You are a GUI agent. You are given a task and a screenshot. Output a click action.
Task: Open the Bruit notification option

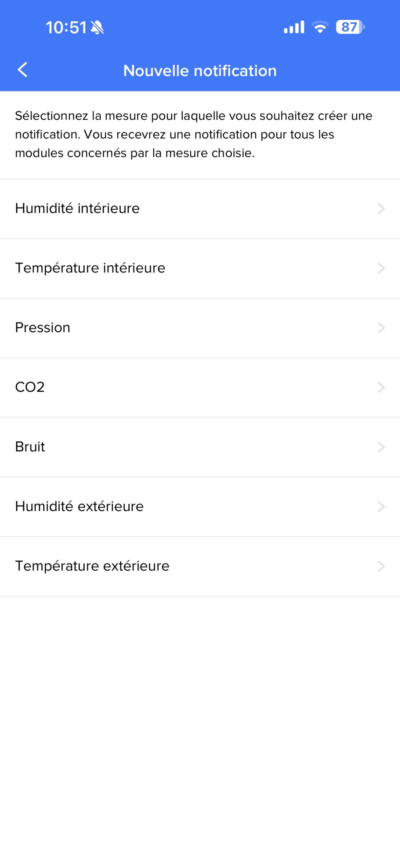pyautogui.click(x=30, y=447)
